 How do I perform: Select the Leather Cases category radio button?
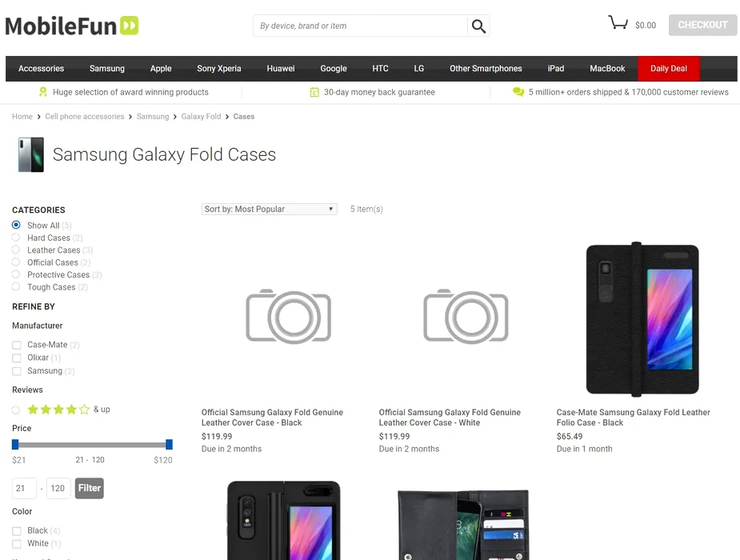[16, 250]
